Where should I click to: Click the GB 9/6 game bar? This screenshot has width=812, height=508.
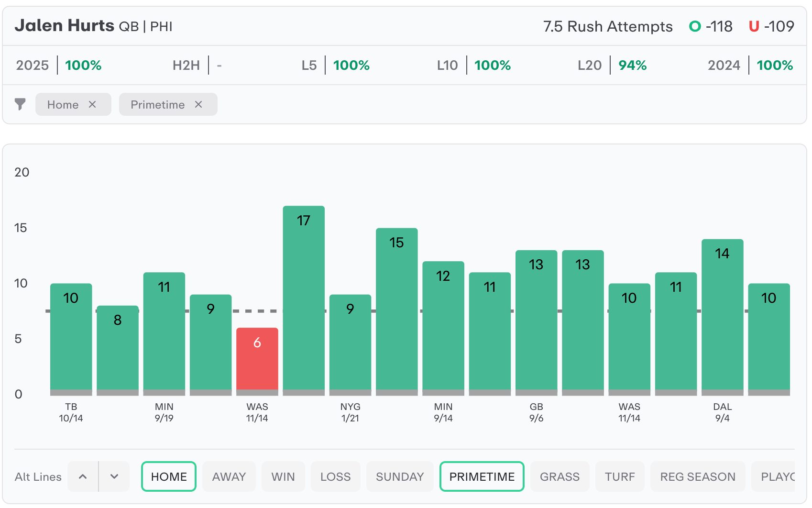click(537, 322)
